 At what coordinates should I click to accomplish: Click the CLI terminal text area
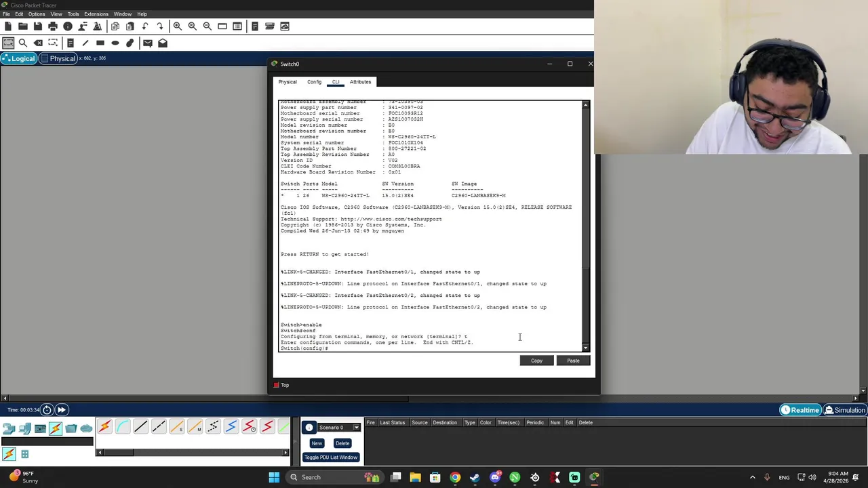click(431, 226)
